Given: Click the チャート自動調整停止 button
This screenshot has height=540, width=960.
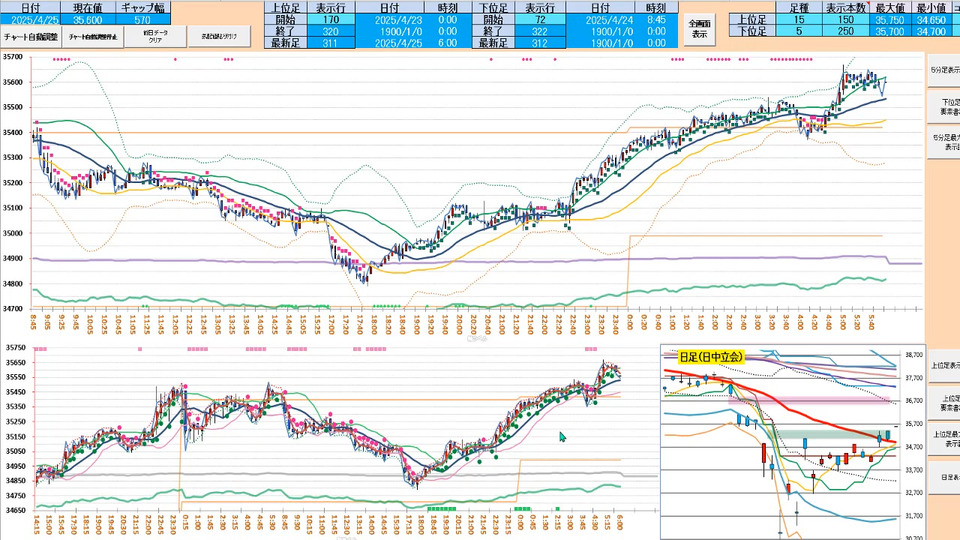Looking at the screenshot, I should [93, 37].
